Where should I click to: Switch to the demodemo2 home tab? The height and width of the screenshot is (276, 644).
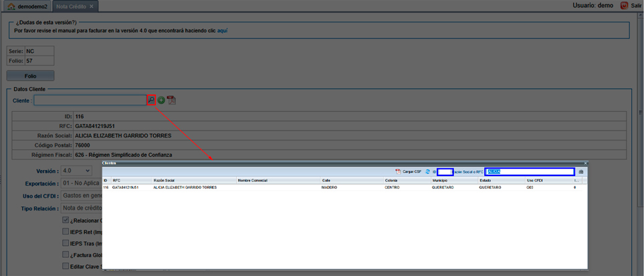[27, 6]
